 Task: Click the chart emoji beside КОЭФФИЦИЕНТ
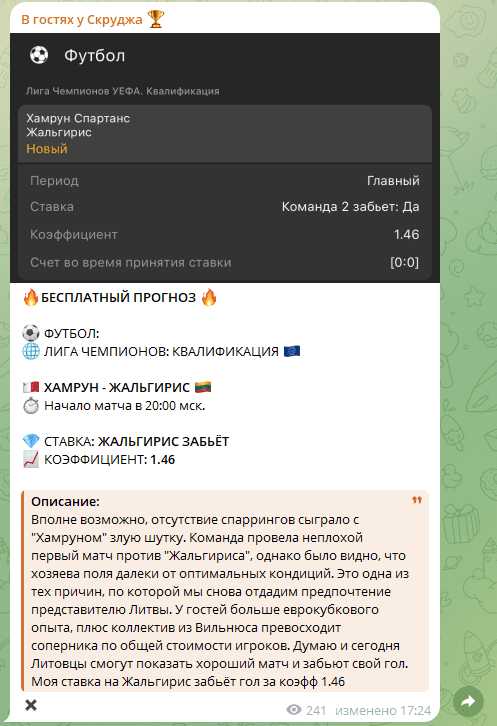(31, 460)
